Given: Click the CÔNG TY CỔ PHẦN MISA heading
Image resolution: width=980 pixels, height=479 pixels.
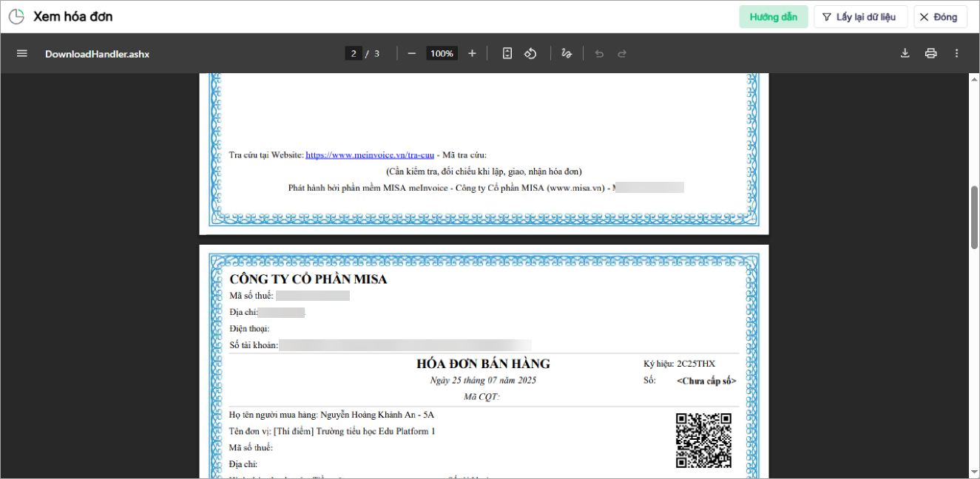Looking at the screenshot, I should 308,279.
